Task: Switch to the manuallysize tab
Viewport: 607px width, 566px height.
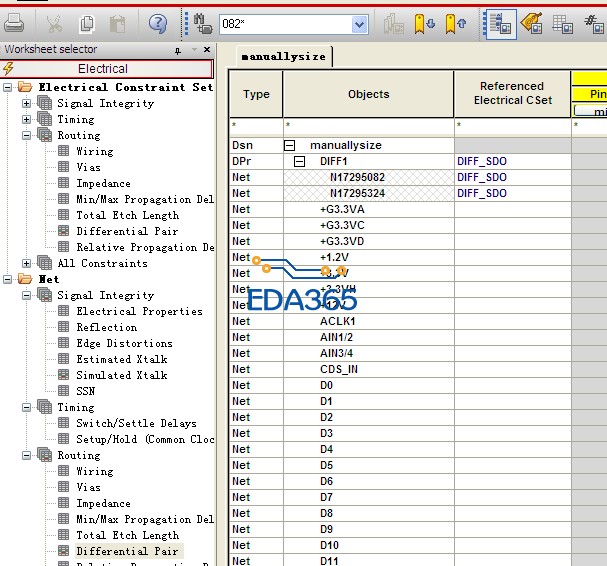Action: click(x=284, y=57)
